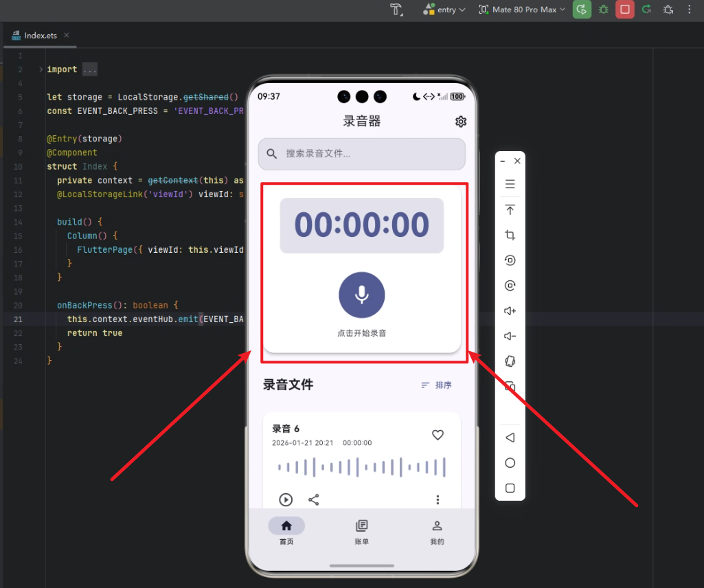The width and height of the screenshot is (704, 588).
Task: Click emulator shake device icon
Action: click(x=510, y=361)
